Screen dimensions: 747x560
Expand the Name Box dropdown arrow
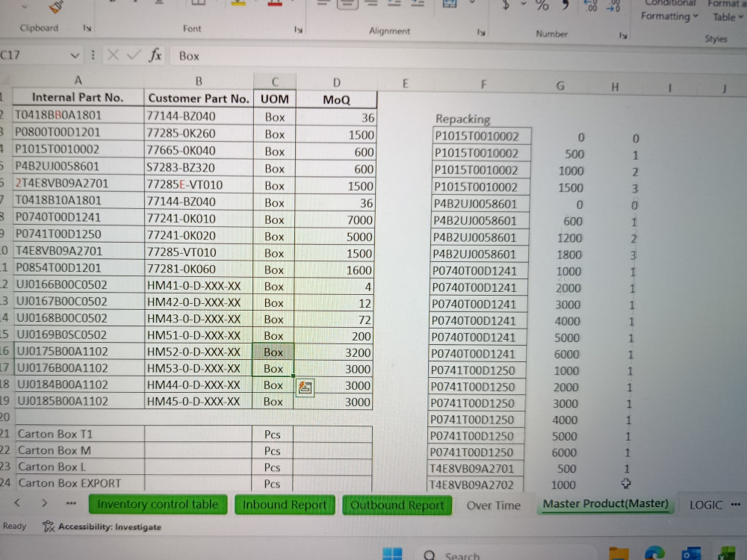click(75, 55)
